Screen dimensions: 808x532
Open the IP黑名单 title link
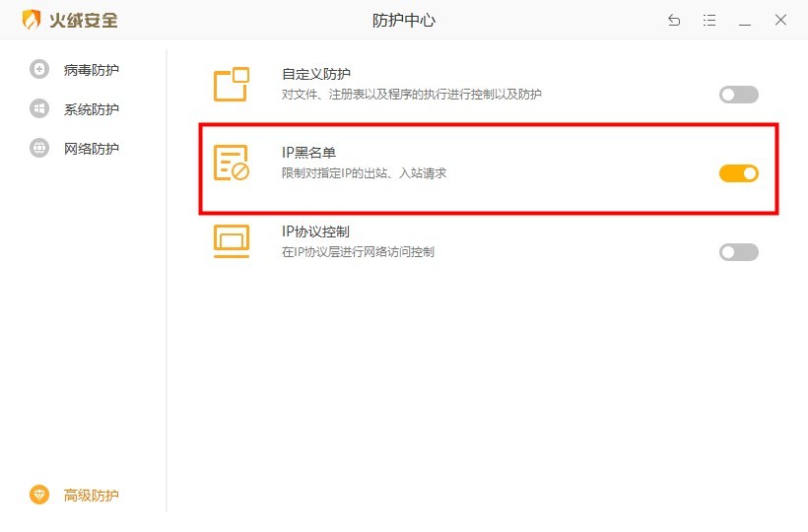pyautogui.click(x=308, y=153)
